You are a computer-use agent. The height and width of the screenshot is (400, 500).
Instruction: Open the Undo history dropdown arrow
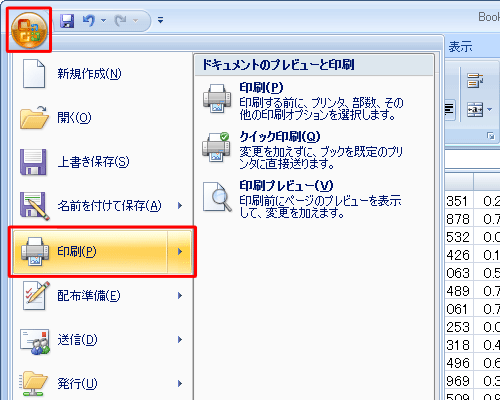point(103,21)
